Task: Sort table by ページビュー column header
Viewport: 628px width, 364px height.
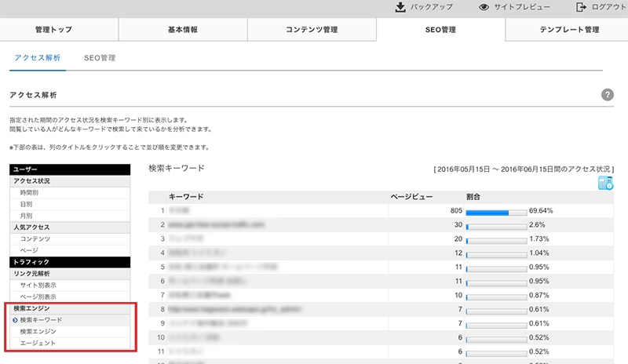Action: [x=412, y=197]
